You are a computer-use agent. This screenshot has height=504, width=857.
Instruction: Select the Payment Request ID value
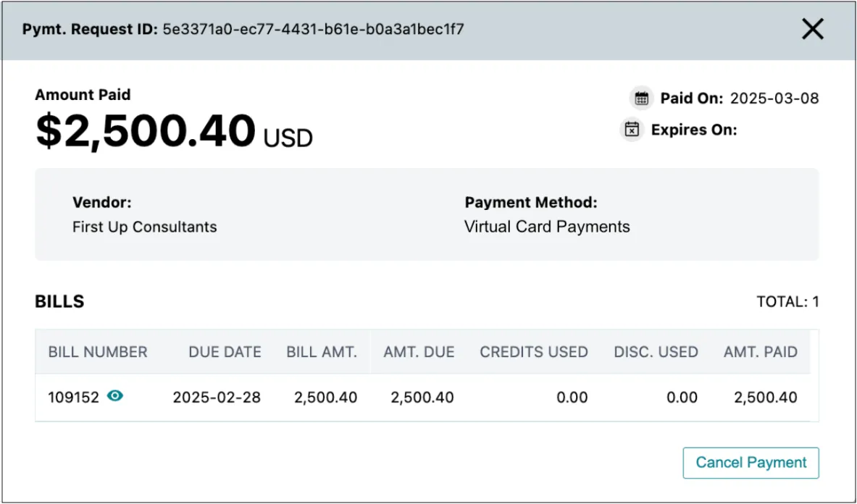[x=313, y=29]
